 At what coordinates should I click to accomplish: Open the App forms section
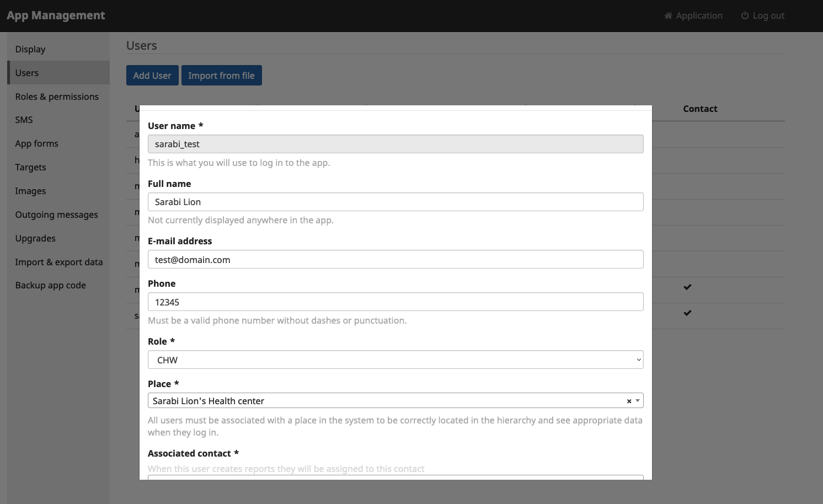pyautogui.click(x=36, y=143)
